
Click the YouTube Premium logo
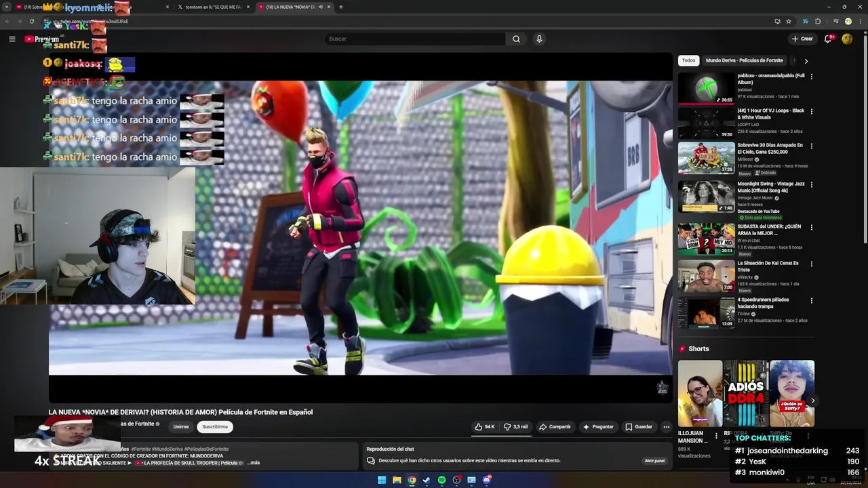coord(41,39)
